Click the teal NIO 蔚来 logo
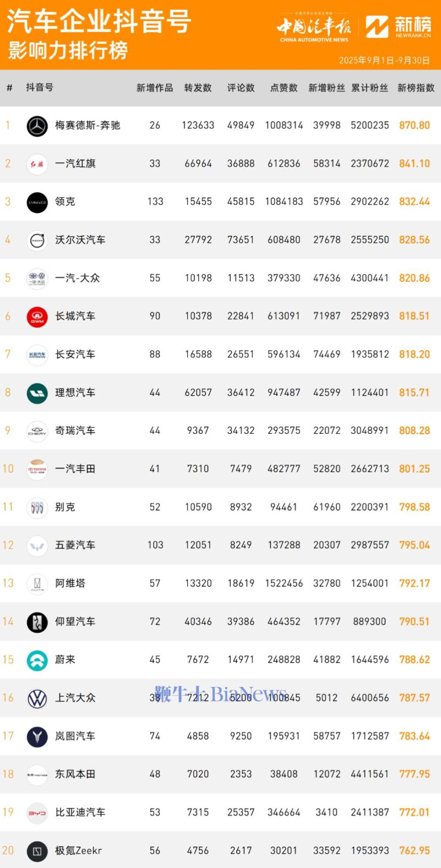The height and width of the screenshot is (868, 441). (37, 661)
